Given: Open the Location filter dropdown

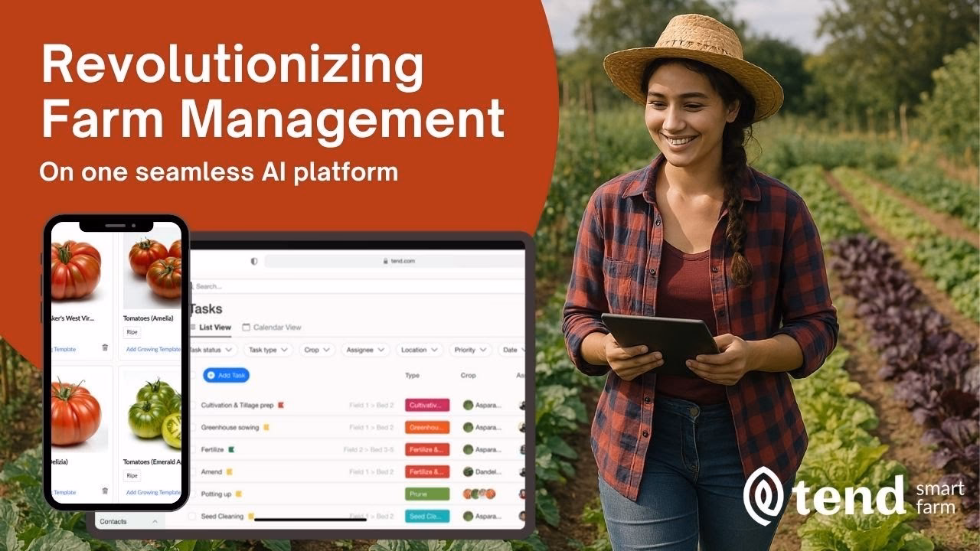Looking at the screenshot, I should tap(419, 350).
